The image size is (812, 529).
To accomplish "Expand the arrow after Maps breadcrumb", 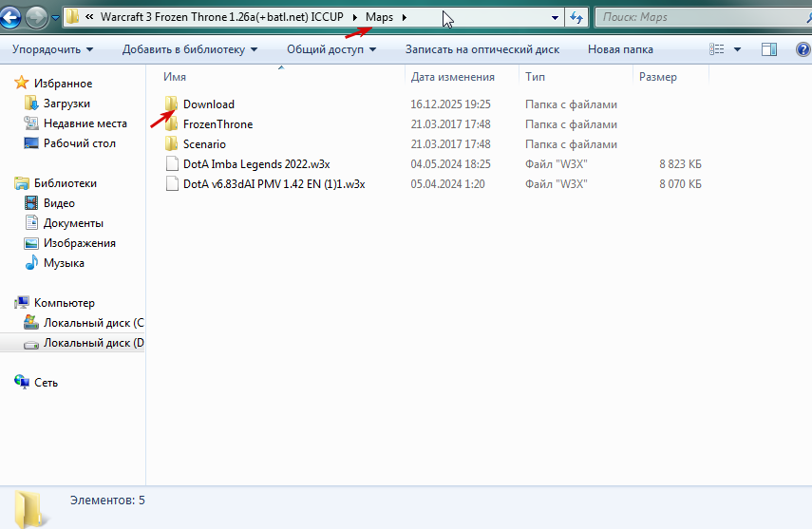I will click(x=404, y=17).
